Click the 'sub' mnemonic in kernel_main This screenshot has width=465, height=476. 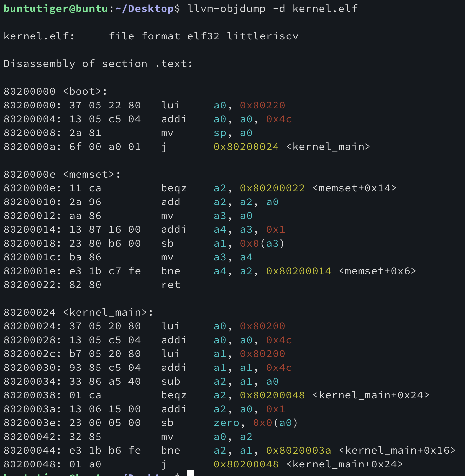click(170, 381)
